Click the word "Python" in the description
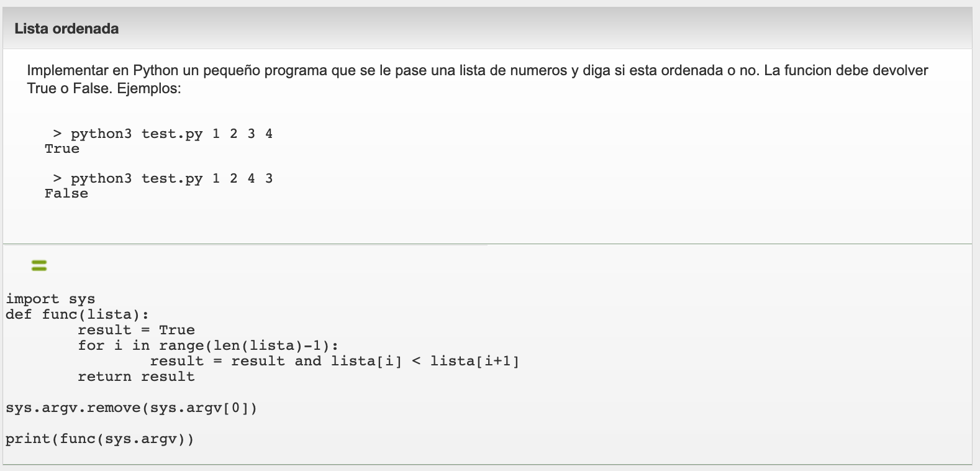The height and width of the screenshot is (471, 980). tap(156, 70)
